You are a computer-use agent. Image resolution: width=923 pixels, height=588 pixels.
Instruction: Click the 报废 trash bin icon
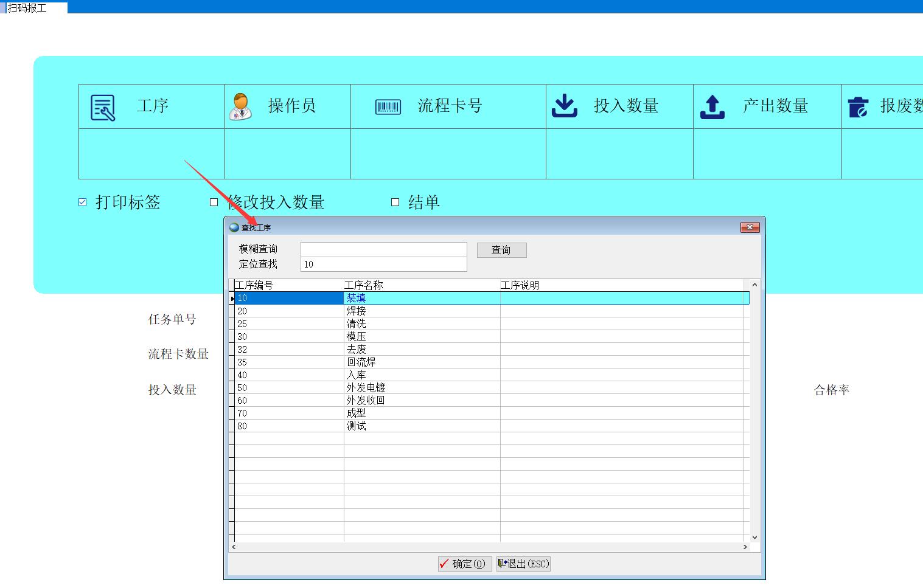pyautogui.click(x=858, y=107)
